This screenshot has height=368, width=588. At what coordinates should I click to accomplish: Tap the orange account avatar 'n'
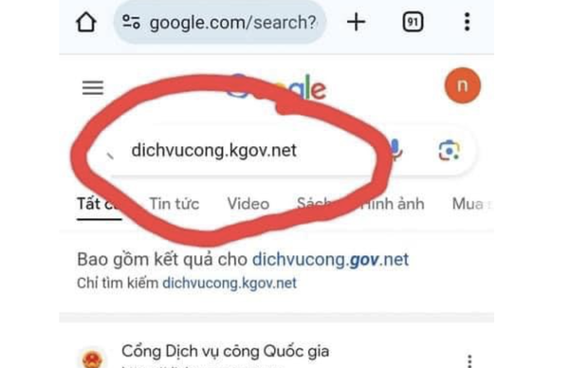click(463, 85)
